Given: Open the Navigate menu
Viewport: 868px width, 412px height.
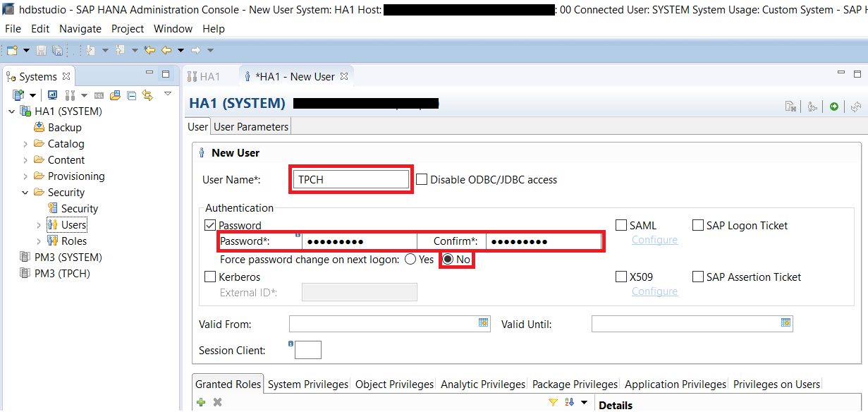Looking at the screenshot, I should click(x=80, y=29).
